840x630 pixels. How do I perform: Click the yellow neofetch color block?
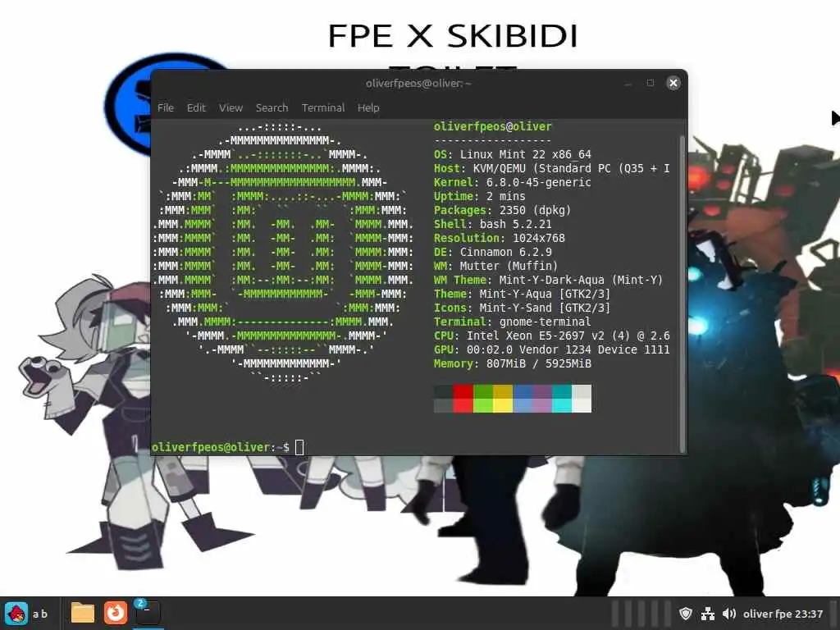503,399
